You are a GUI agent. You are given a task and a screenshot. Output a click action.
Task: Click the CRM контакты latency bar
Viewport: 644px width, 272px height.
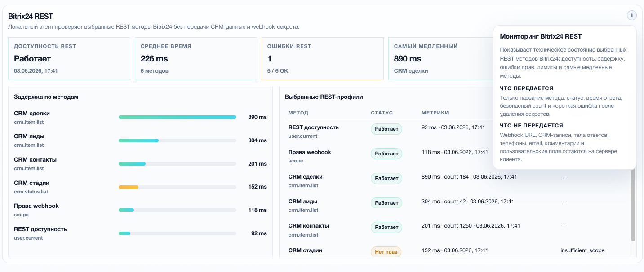click(178, 164)
